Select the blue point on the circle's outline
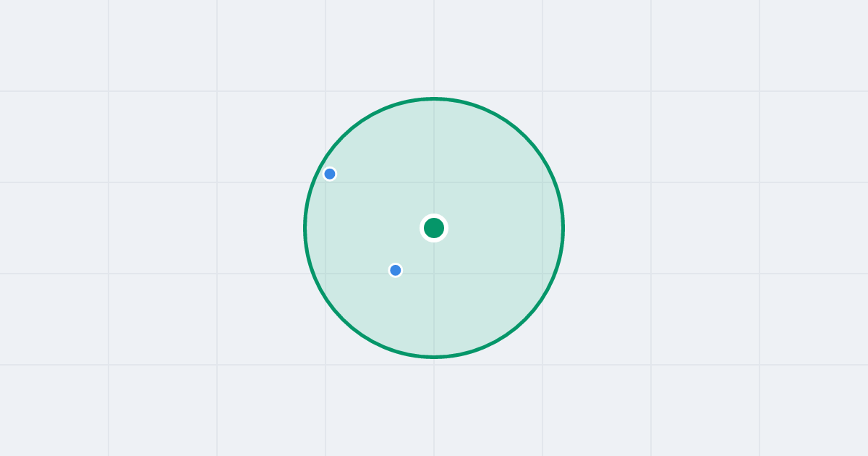Viewport: 868px width, 456px height. 330,174
